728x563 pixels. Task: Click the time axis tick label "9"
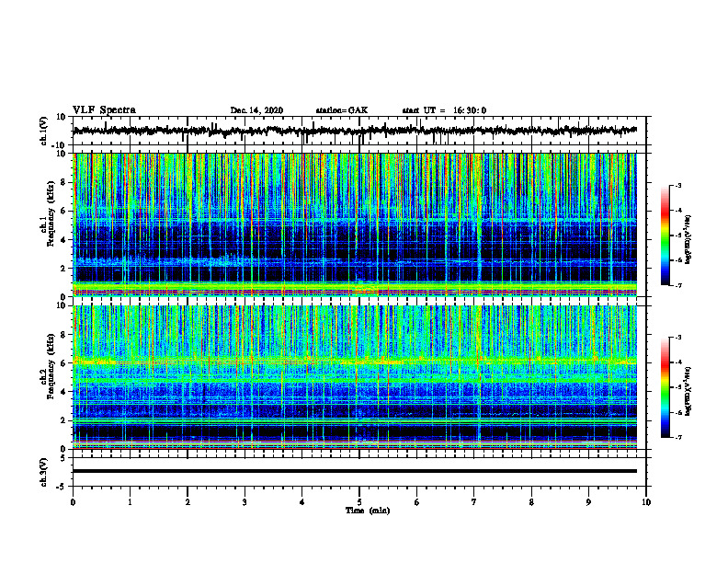[x=588, y=502]
